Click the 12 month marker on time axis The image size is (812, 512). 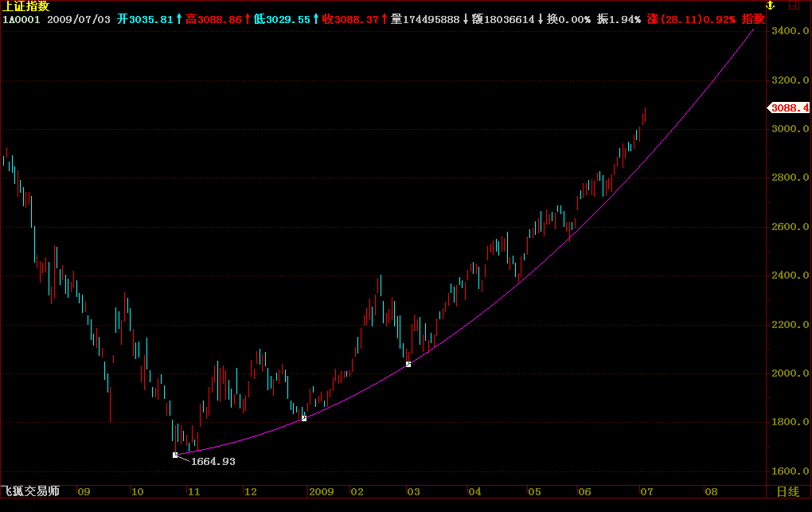pyautogui.click(x=251, y=492)
